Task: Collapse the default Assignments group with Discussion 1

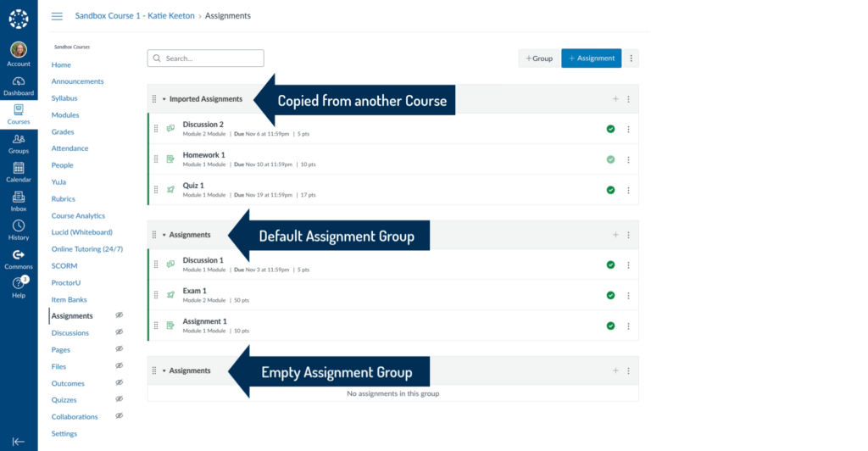Action: 164,235
